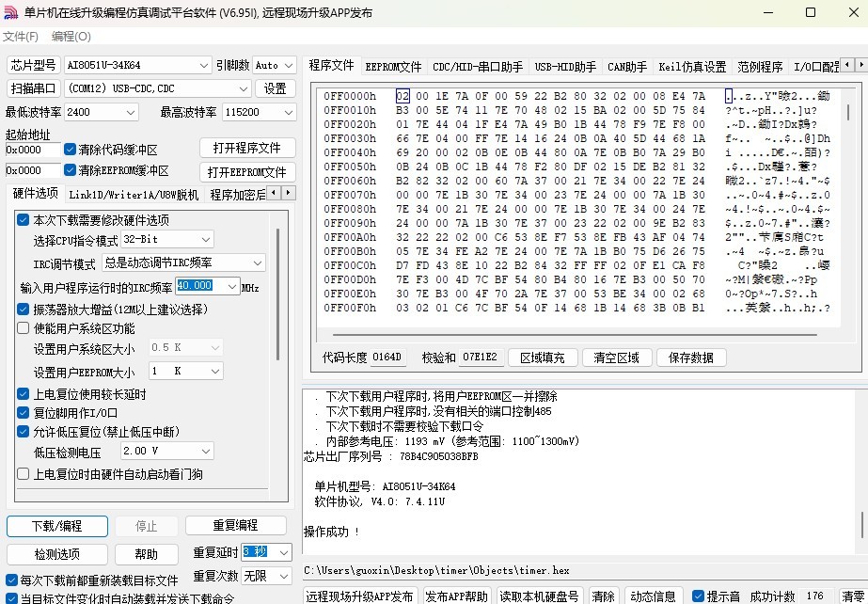
Task: Click the EEPROM start address 0x0000 field
Action: (33, 170)
